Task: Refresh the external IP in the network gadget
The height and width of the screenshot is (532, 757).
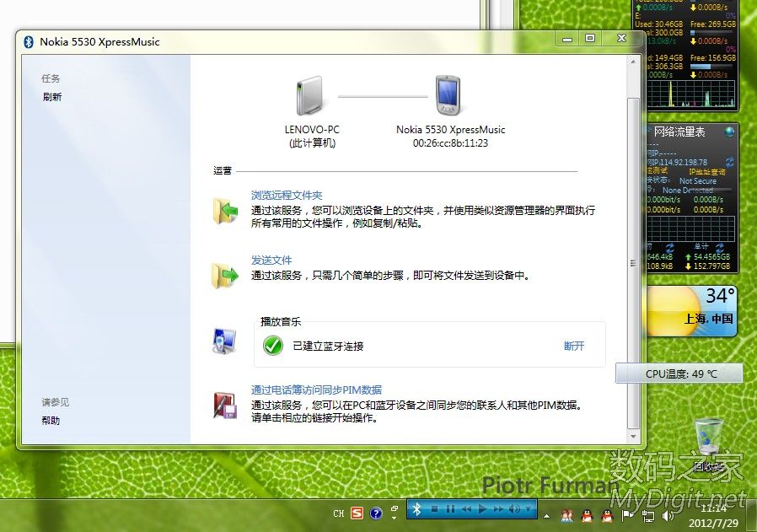Action: click(729, 162)
